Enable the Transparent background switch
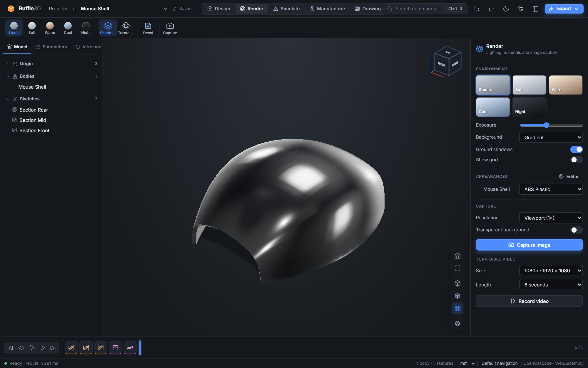This screenshot has width=588, height=368. point(576,230)
